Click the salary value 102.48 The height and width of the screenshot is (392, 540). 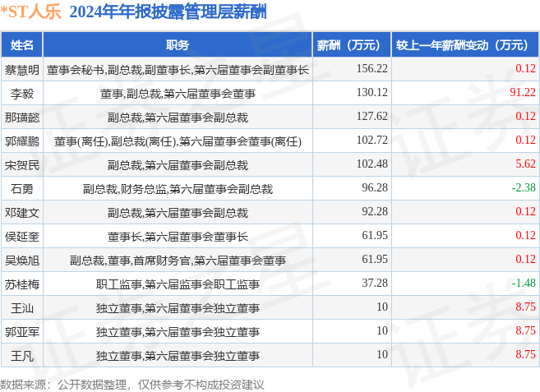372,164
